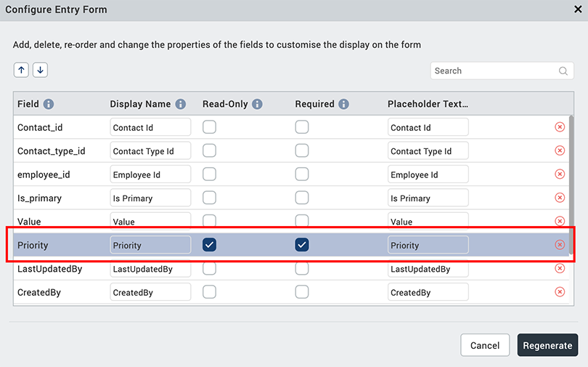Click info icon beside Read-Only header
Screen dimensions: 588x367
pyautogui.click(x=257, y=104)
